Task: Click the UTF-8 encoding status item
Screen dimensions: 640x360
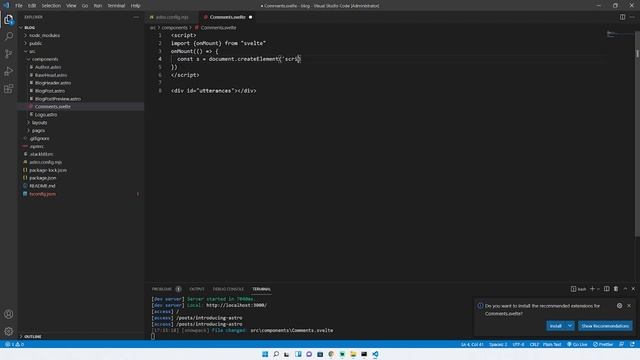Action: pos(518,344)
